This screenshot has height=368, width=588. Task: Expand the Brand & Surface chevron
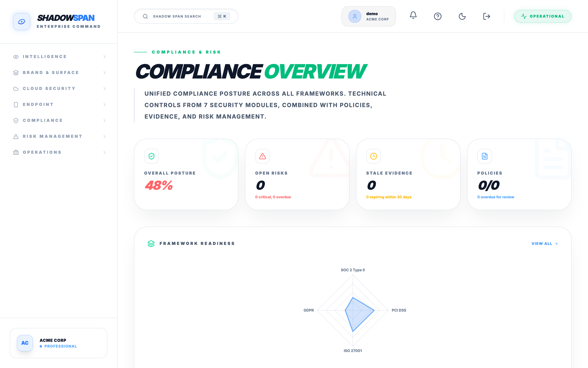click(105, 73)
